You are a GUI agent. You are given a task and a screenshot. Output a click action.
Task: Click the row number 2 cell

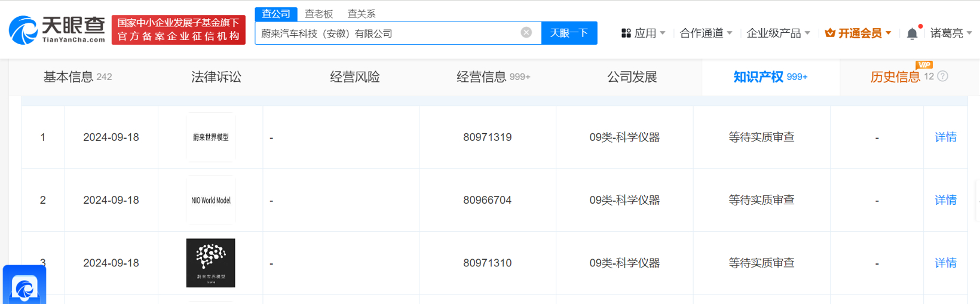[x=43, y=200]
